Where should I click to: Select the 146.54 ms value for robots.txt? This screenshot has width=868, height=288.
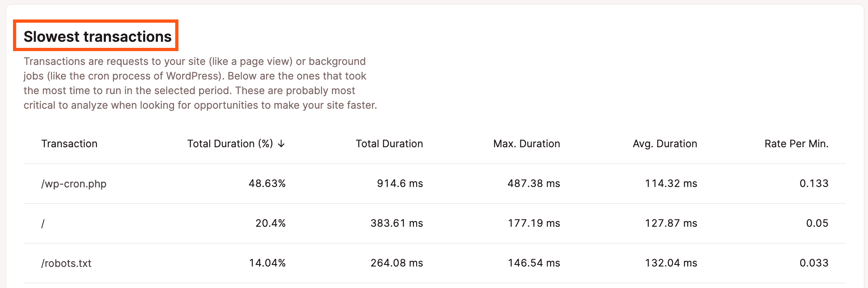click(x=534, y=263)
